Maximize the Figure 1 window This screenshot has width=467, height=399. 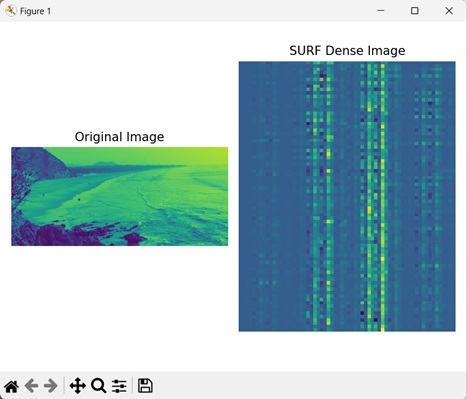(x=415, y=11)
